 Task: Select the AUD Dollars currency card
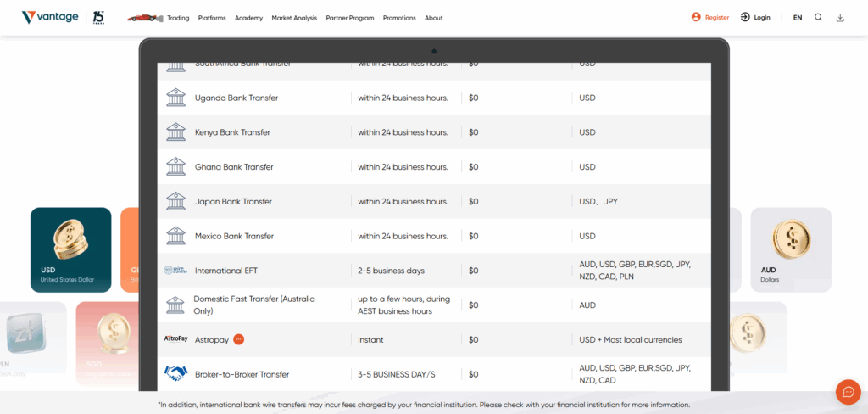(x=791, y=249)
